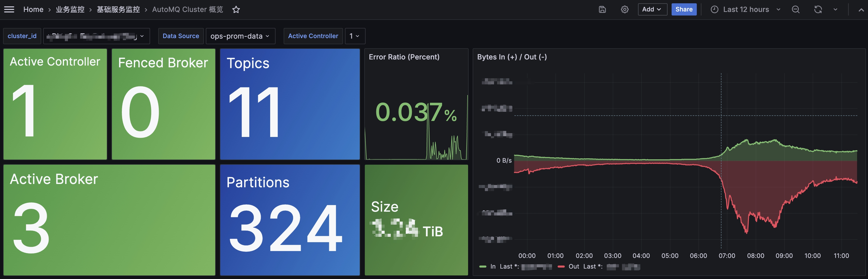Open the Add dropdown
868x279 pixels.
pyautogui.click(x=652, y=9)
